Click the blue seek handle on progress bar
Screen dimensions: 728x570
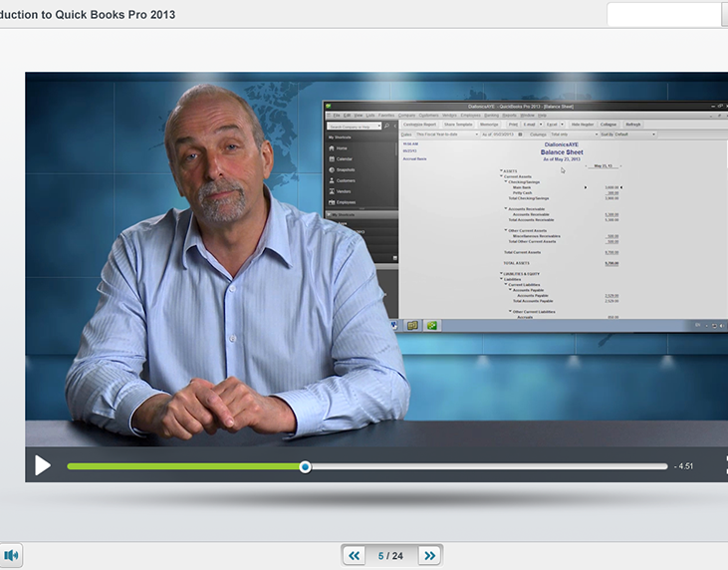[305, 467]
